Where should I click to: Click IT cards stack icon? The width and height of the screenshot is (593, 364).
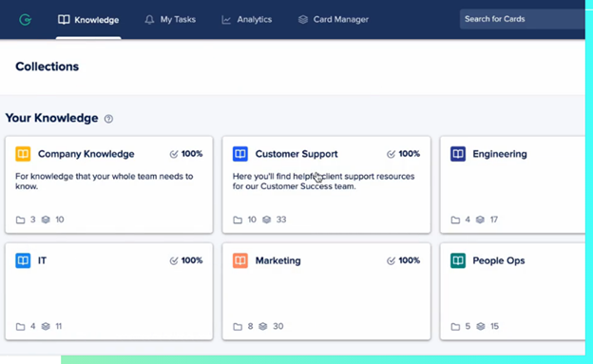click(x=46, y=326)
